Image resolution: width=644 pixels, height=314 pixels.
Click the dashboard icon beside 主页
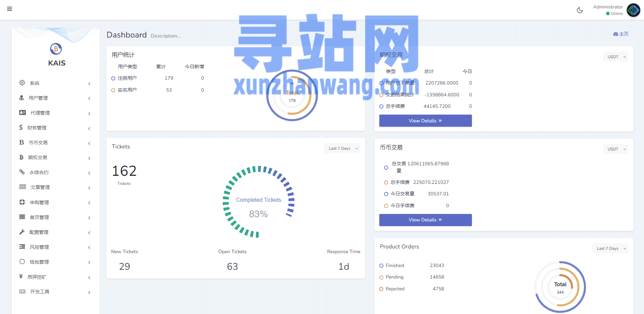click(x=616, y=34)
